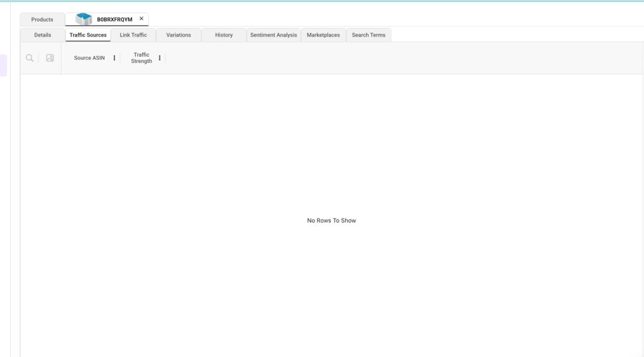Click the B0BRXFRQYM product thumbnail
The width and height of the screenshot is (644, 357).
coord(84,19)
